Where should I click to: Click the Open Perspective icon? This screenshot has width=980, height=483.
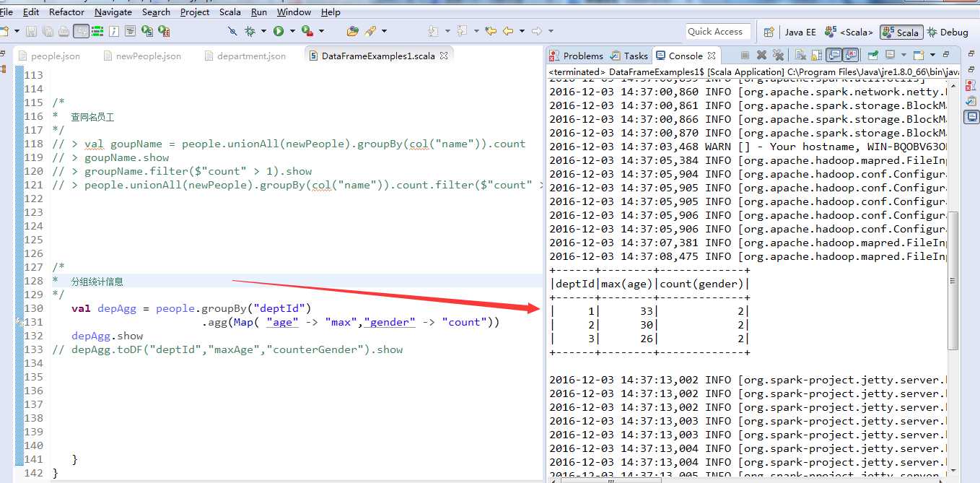769,32
